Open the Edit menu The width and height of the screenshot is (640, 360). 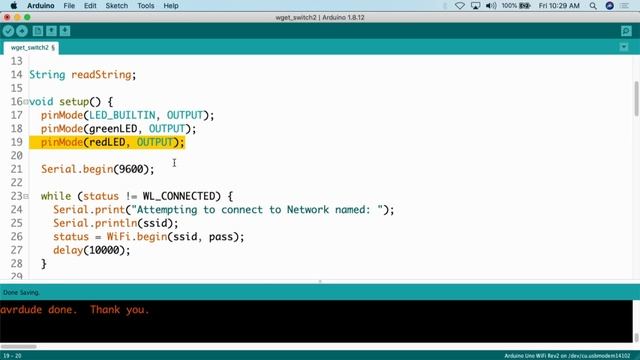tap(90, 6)
